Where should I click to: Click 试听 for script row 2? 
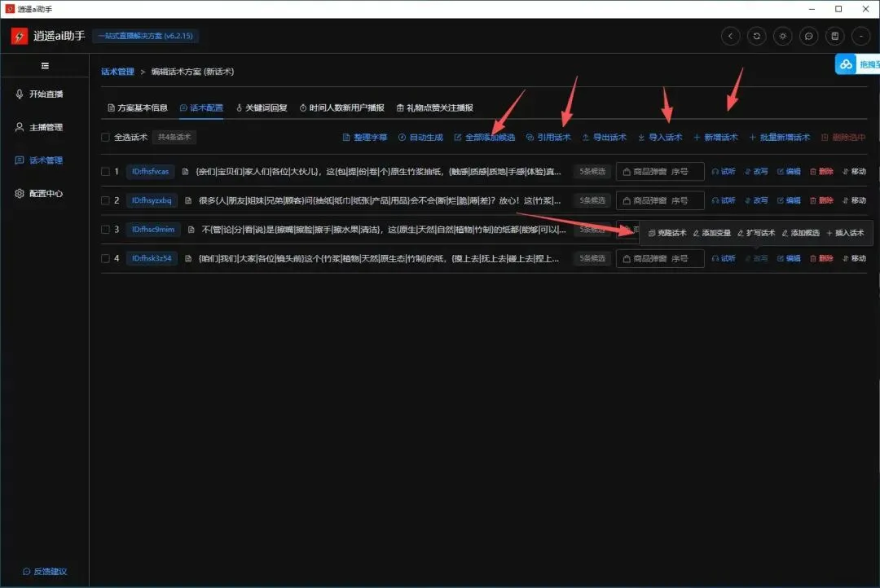coord(724,200)
